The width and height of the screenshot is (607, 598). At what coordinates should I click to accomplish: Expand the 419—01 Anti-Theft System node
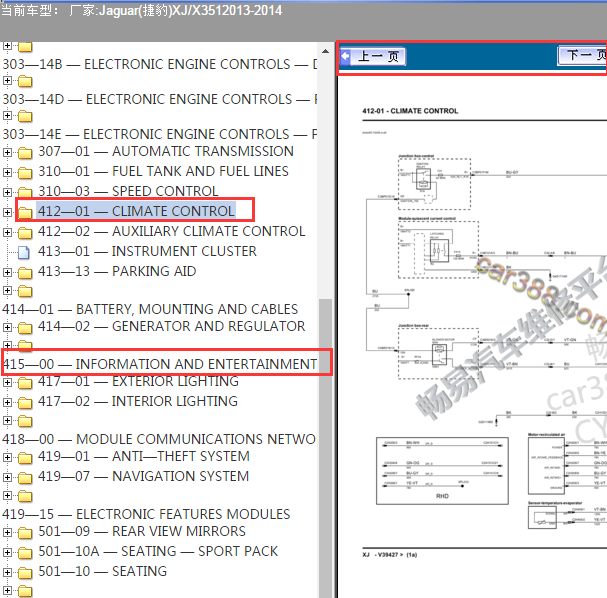(x=7, y=457)
